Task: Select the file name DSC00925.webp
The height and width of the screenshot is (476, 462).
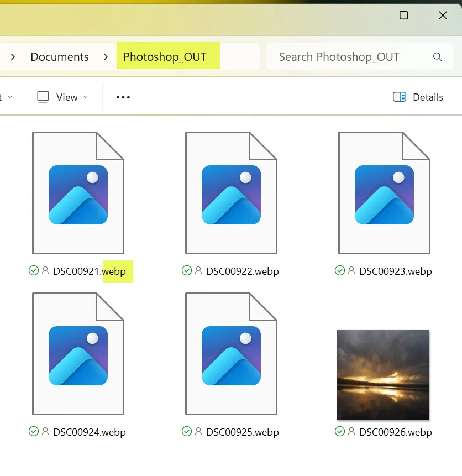Action: [243, 432]
